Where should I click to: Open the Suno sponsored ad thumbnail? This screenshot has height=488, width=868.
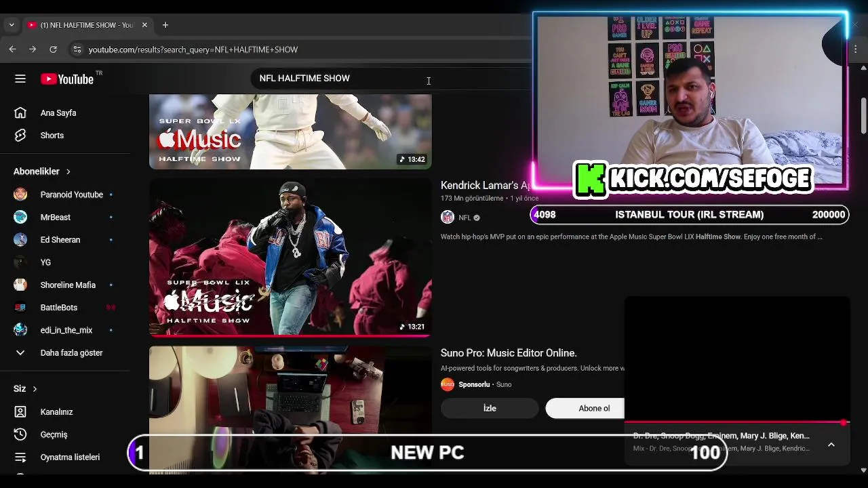point(290,409)
